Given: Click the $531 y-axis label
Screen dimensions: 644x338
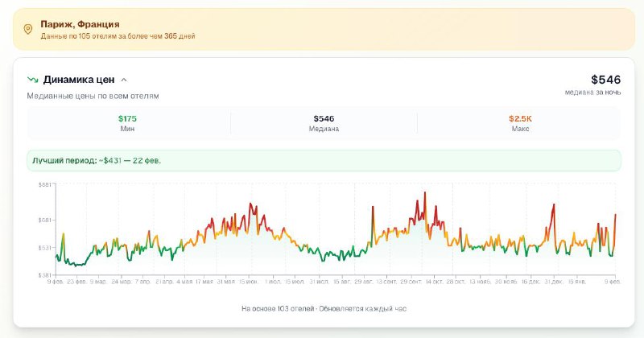Looking at the screenshot, I should [44, 247].
